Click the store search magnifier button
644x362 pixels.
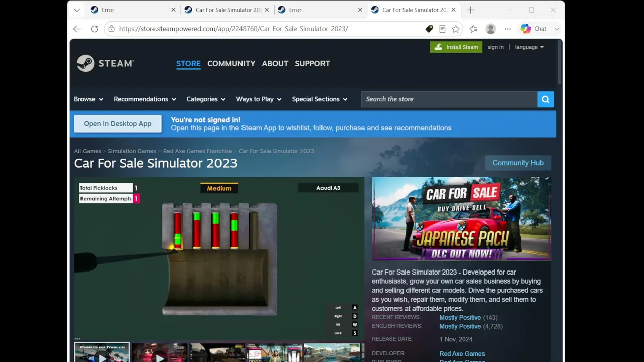546,99
